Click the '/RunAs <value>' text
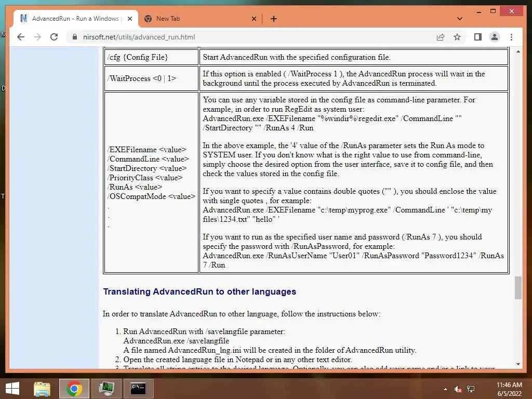The width and height of the screenshot is (532, 399). pyautogui.click(x=135, y=187)
